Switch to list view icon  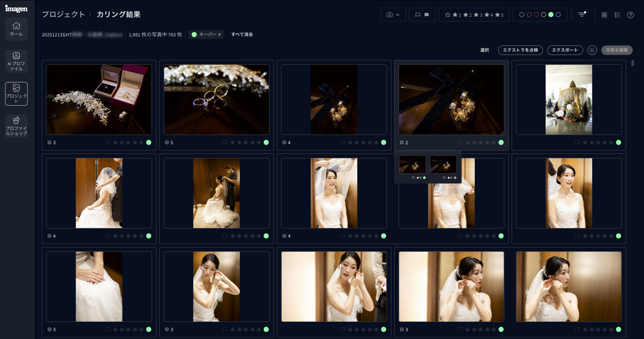click(x=617, y=15)
